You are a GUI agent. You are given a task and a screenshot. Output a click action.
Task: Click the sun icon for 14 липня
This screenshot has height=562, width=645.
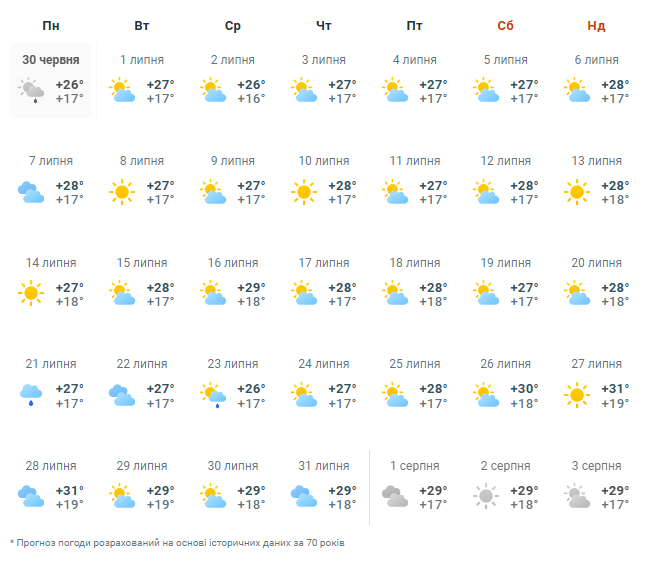31,294
